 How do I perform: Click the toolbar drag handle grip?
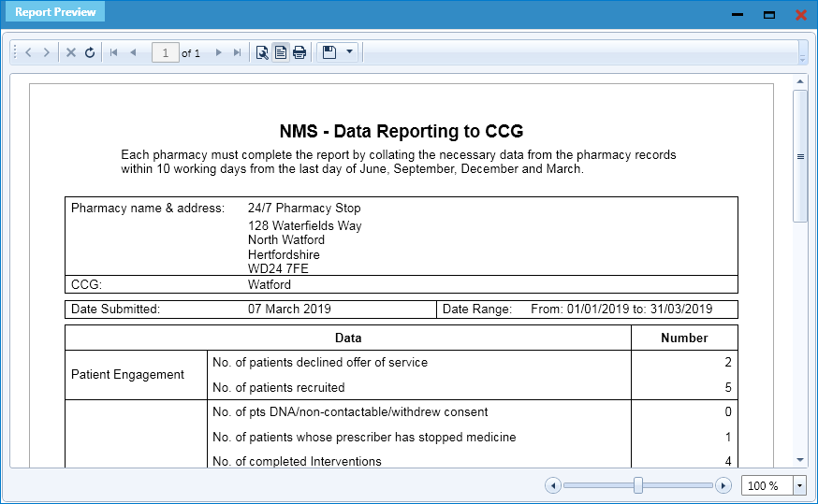(x=15, y=52)
